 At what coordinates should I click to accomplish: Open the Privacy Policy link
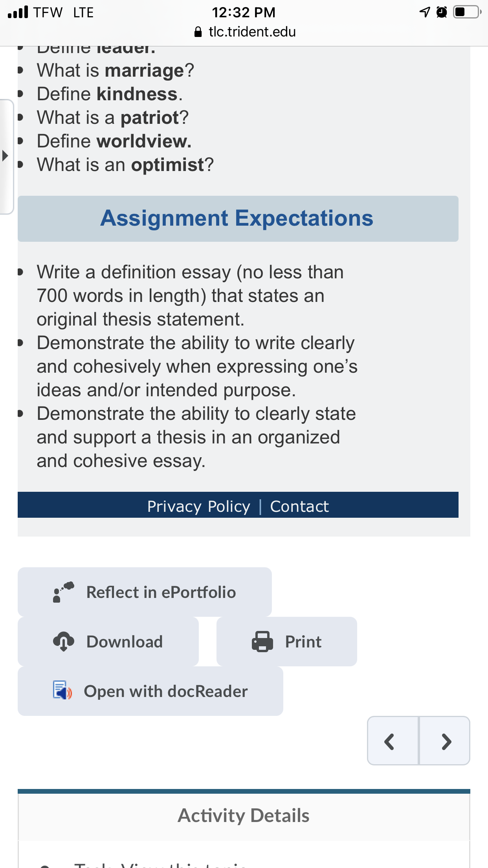198,506
